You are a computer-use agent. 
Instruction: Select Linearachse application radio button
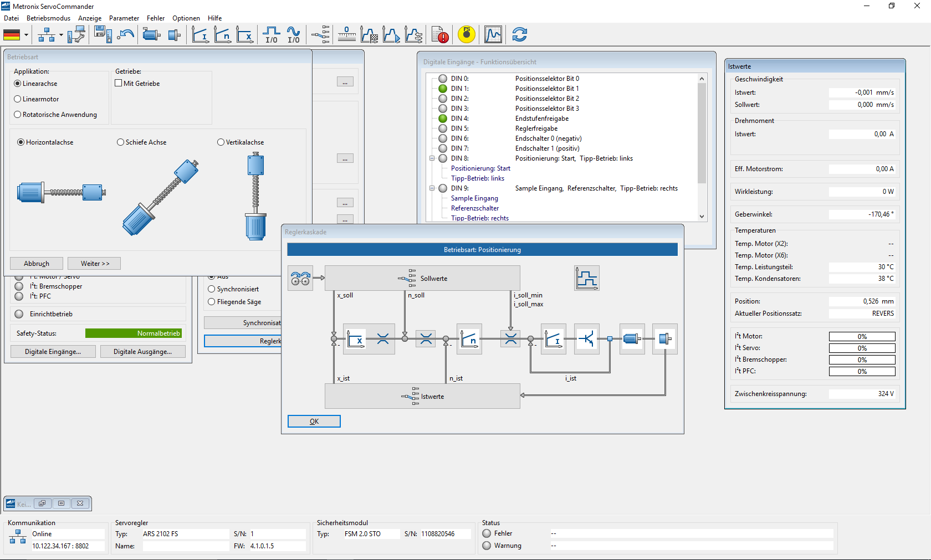pos(18,84)
